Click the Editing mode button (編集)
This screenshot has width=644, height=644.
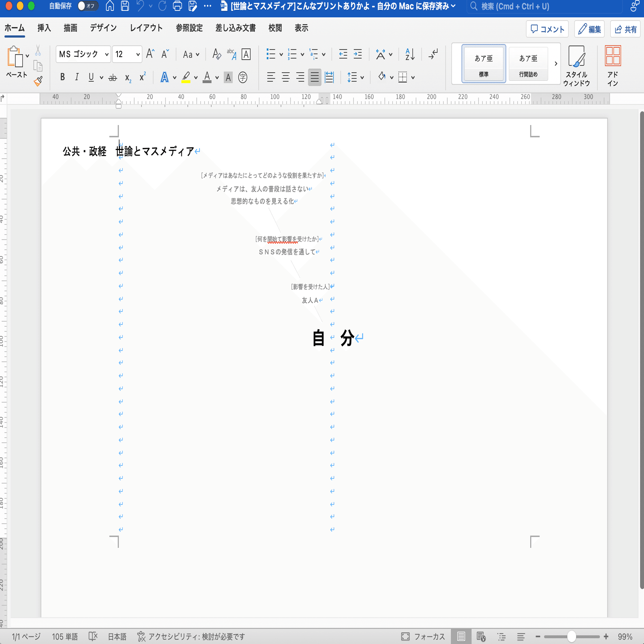pyautogui.click(x=589, y=29)
